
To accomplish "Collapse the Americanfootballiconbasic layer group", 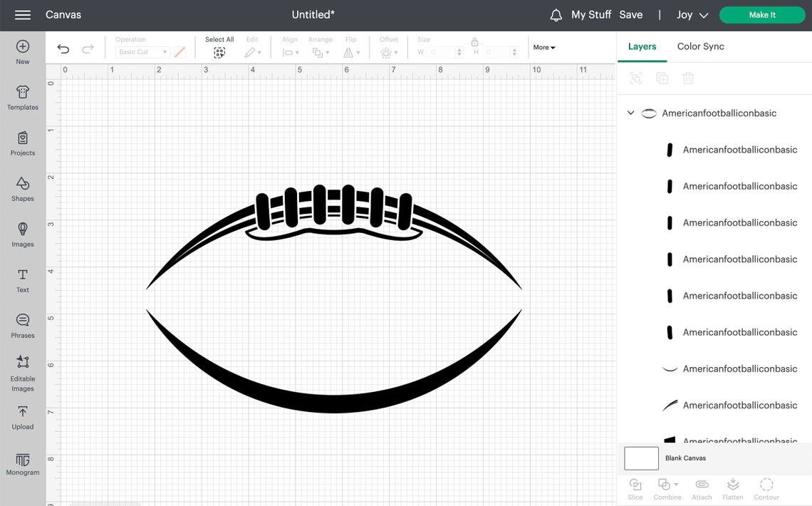I will coord(630,113).
